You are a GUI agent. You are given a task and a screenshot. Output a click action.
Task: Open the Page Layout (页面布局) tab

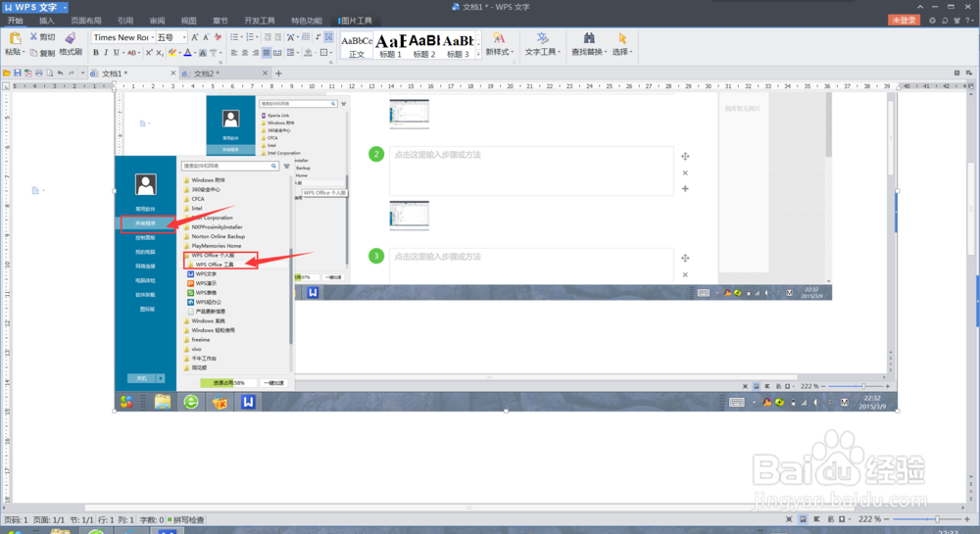tap(85, 21)
